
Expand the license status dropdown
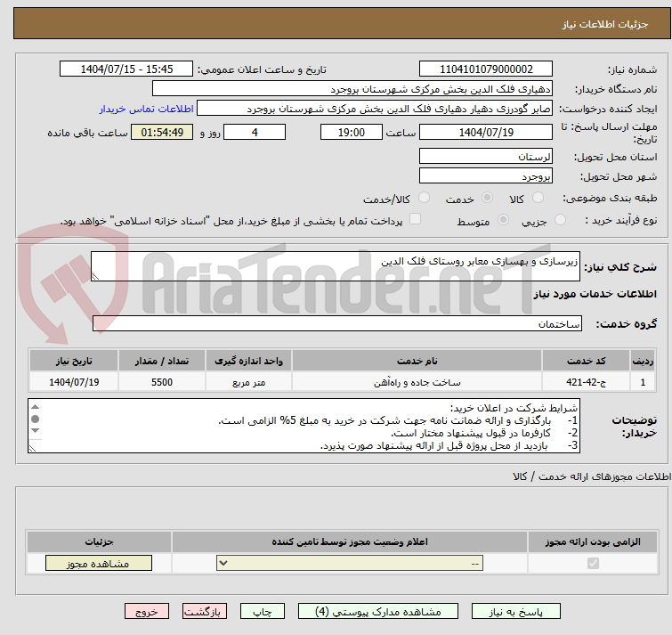point(351,564)
